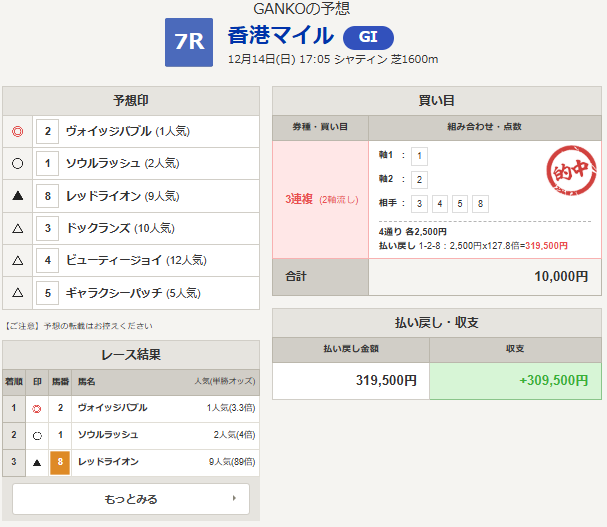Click ヴォイッジバブル in race results

point(113,408)
